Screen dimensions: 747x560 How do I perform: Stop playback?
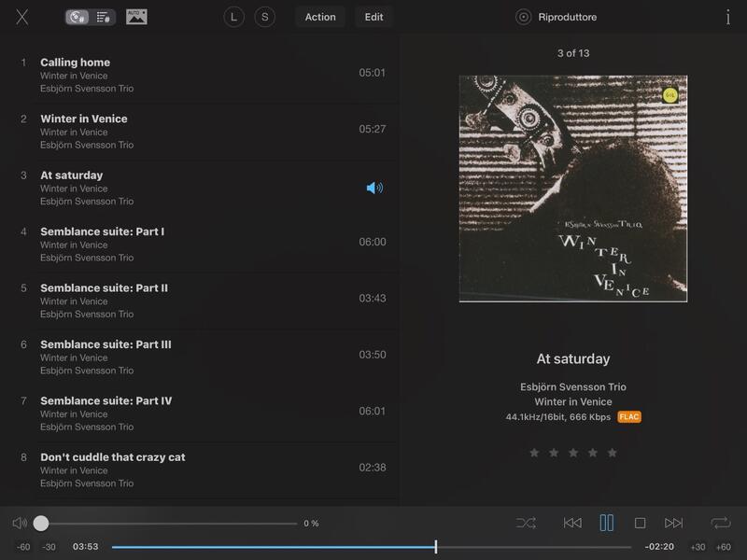click(x=641, y=523)
